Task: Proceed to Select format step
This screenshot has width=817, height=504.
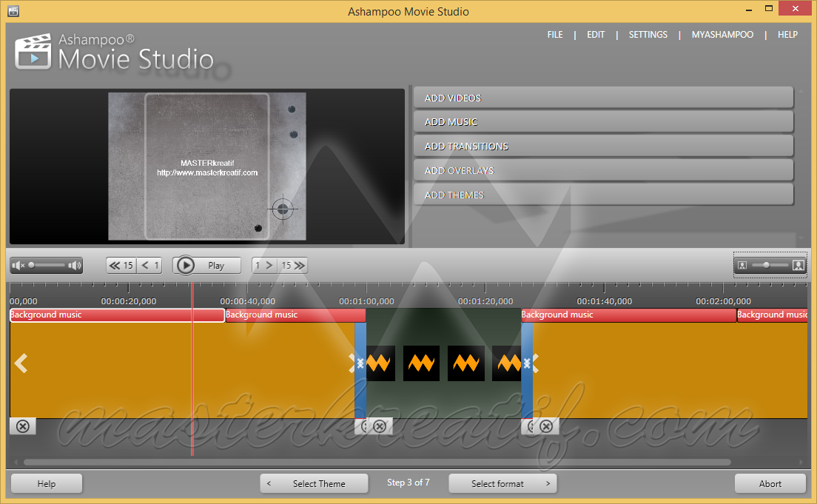Action: pyautogui.click(x=502, y=483)
